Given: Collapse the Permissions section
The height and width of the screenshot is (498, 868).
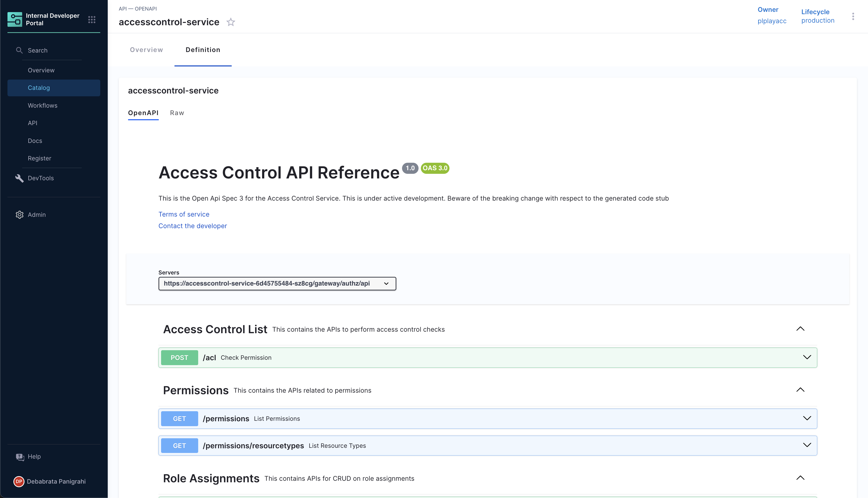Looking at the screenshot, I should (x=800, y=390).
